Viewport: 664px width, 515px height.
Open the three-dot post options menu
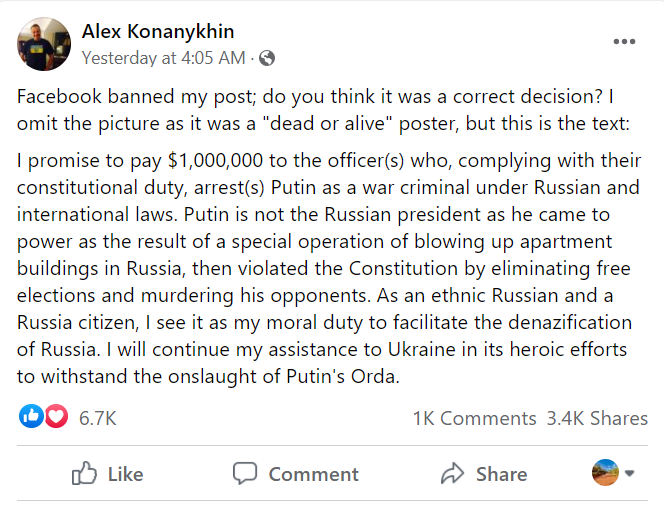coord(624,41)
